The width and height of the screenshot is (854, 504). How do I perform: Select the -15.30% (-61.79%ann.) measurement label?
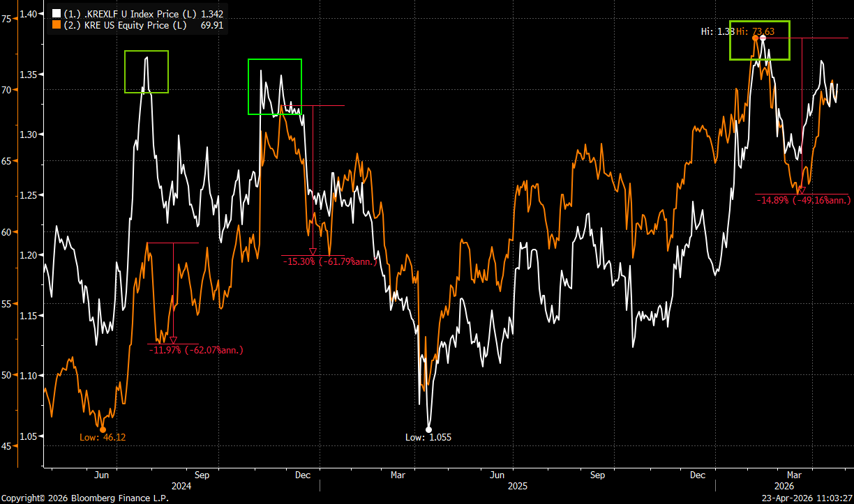pyautogui.click(x=330, y=261)
